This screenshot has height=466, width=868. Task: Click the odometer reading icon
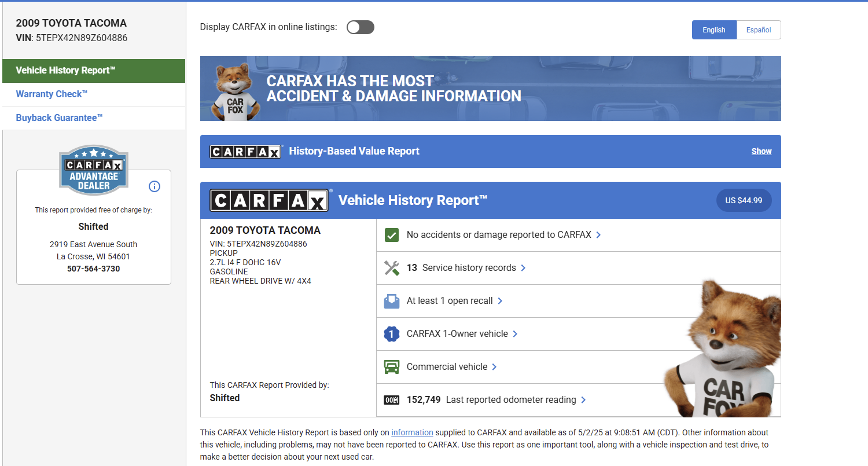coord(392,400)
